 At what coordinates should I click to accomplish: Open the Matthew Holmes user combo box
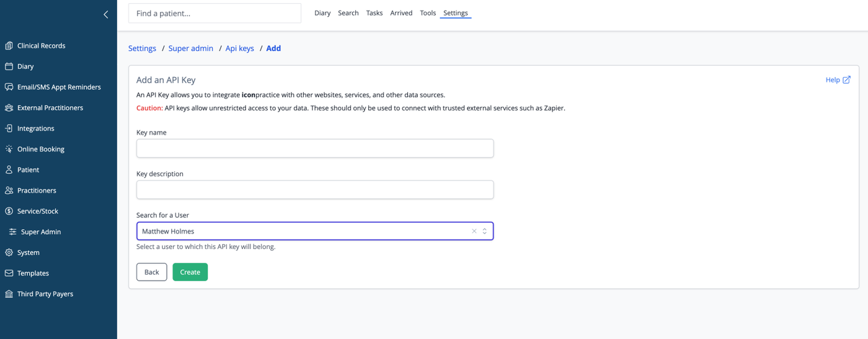coord(315,231)
